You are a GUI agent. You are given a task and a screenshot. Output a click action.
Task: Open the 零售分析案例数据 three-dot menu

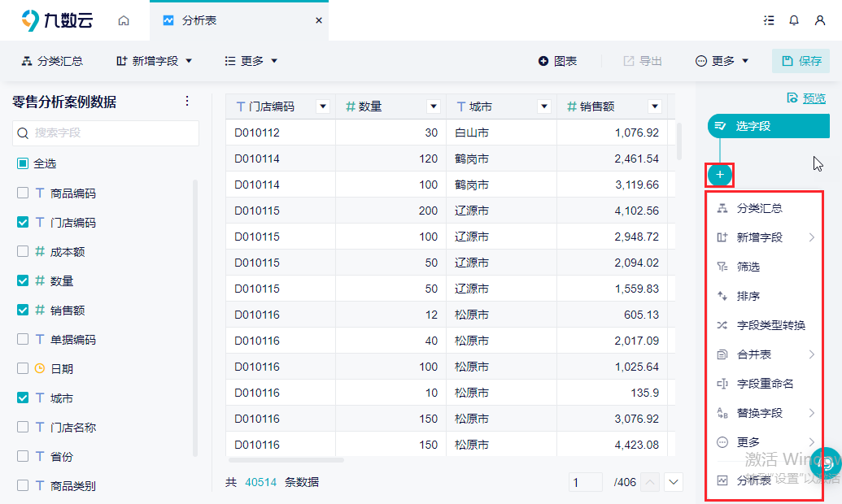187,101
